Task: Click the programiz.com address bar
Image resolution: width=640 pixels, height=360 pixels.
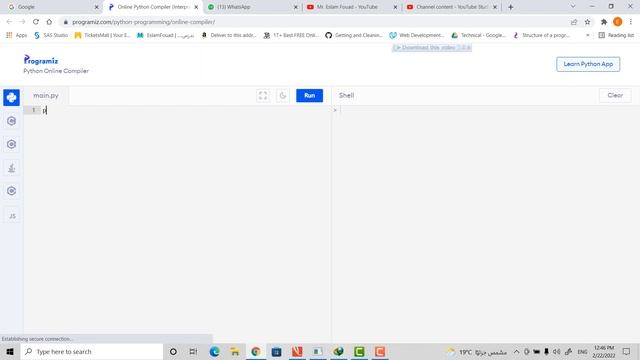Action: click(314, 22)
